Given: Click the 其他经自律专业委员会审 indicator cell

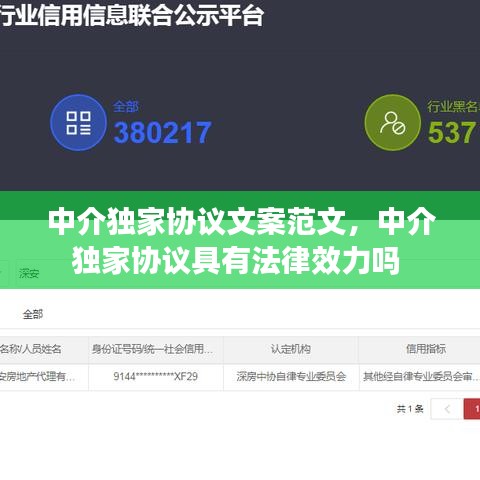Looking at the screenshot, I should 421,377.
